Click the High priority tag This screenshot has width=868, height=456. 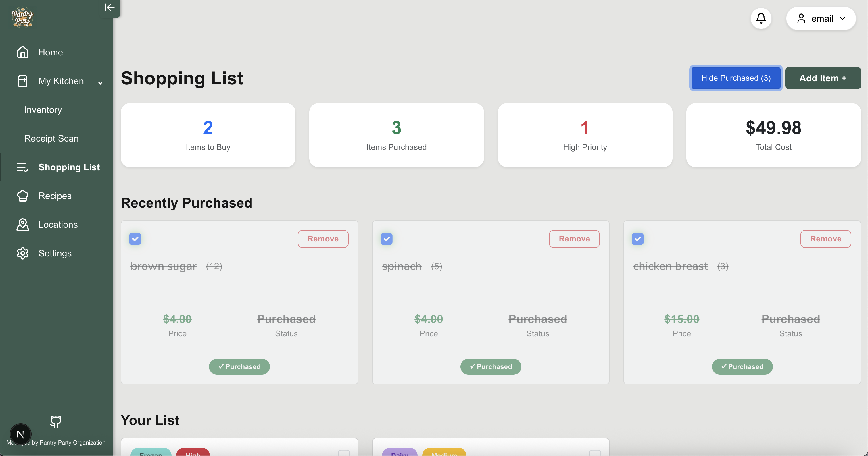pyautogui.click(x=193, y=452)
